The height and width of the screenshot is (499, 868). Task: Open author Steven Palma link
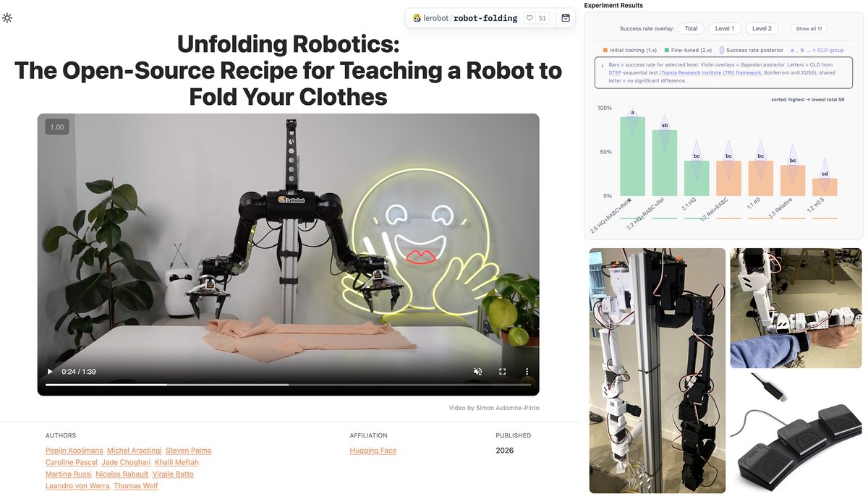click(x=189, y=451)
